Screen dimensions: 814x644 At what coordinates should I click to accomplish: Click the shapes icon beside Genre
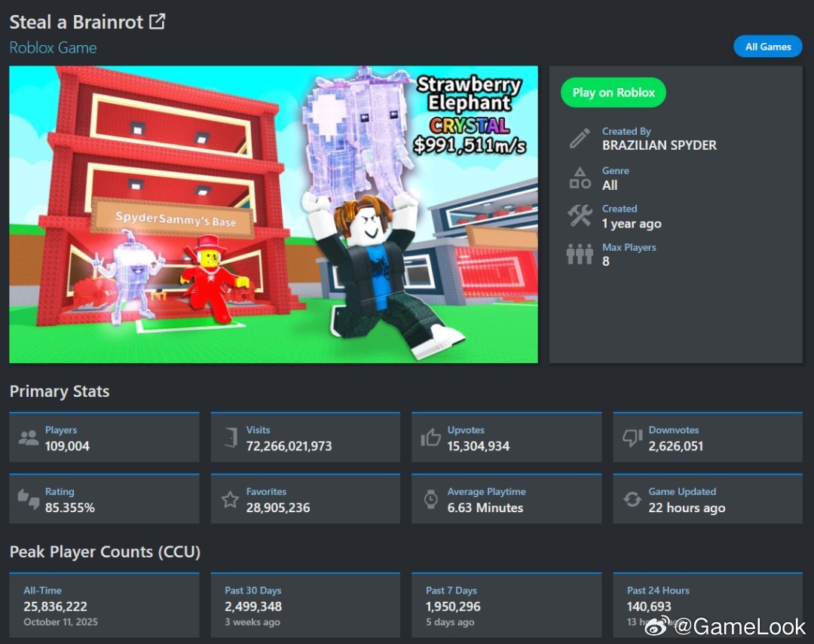point(580,178)
